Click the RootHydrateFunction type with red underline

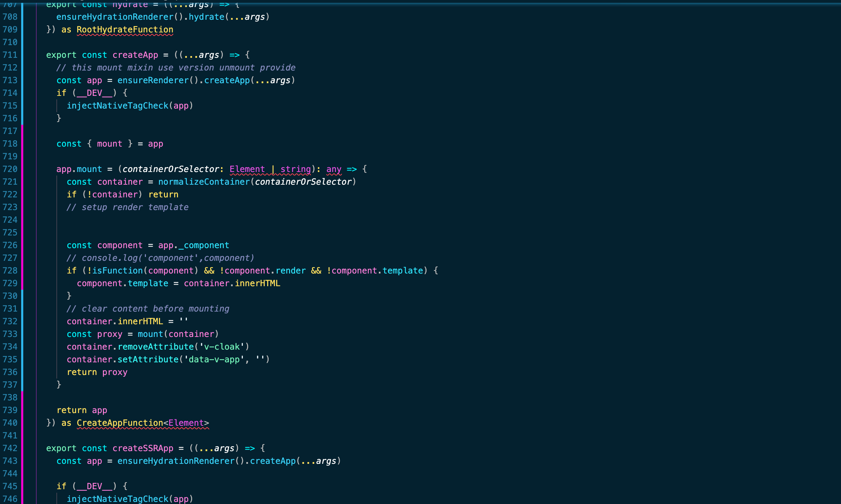125,30
